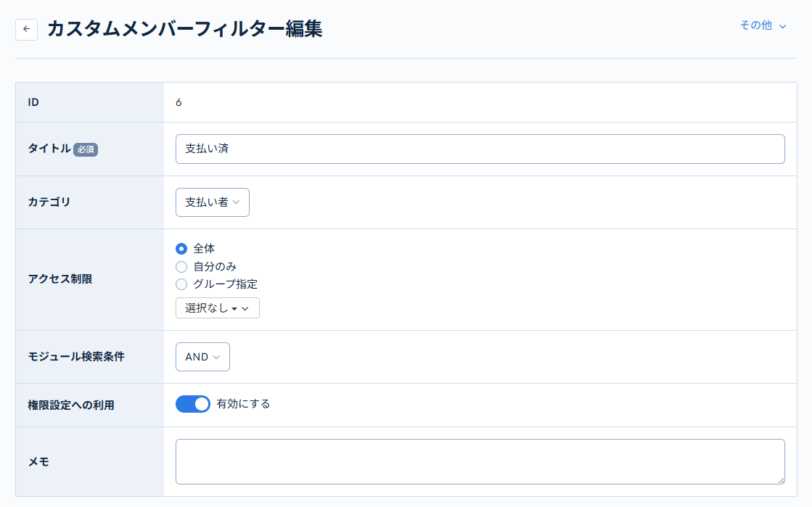The width and height of the screenshot is (812, 507).
Task: Click the chevron next to その他
Action: [x=784, y=25]
